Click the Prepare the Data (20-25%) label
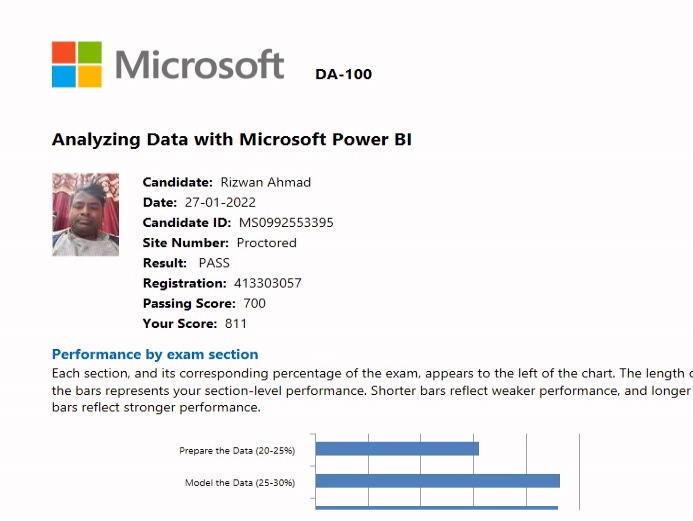The height and width of the screenshot is (521, 693). click(237, 451)
